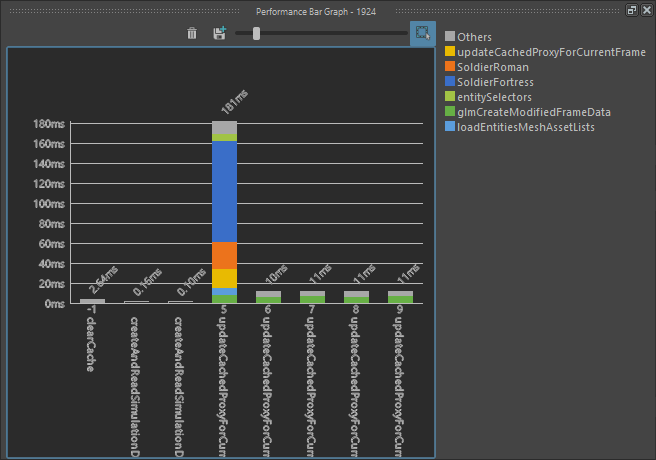Click the bar for frame 9
656x460 pixels.
pos(400,297)
